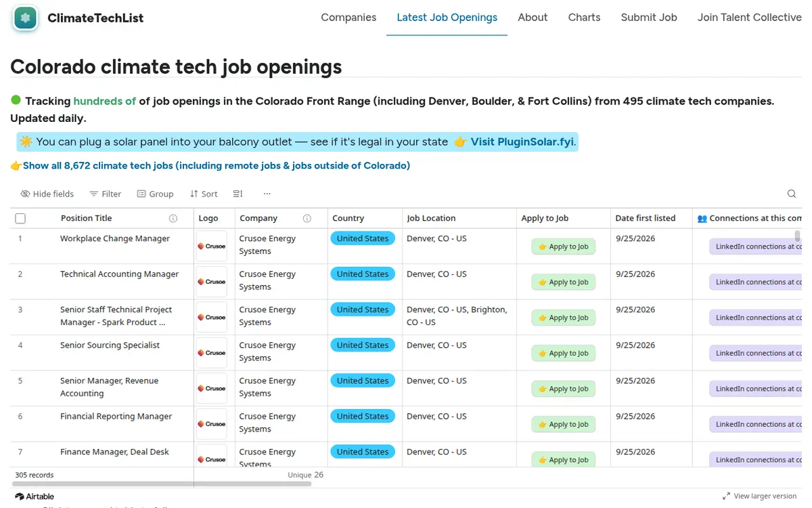Select the Technical Accounting Manager title cell

(x=119, y=274)
